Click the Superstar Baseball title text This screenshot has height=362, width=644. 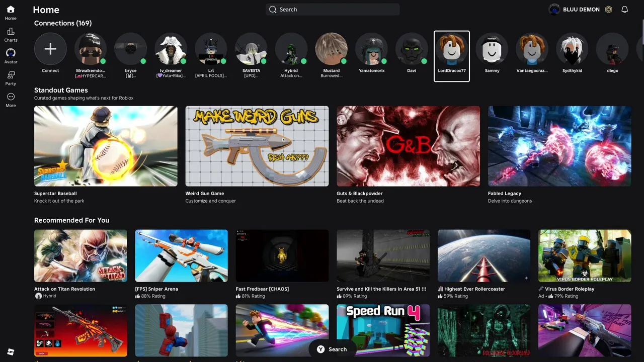click(x=55, y=194)
